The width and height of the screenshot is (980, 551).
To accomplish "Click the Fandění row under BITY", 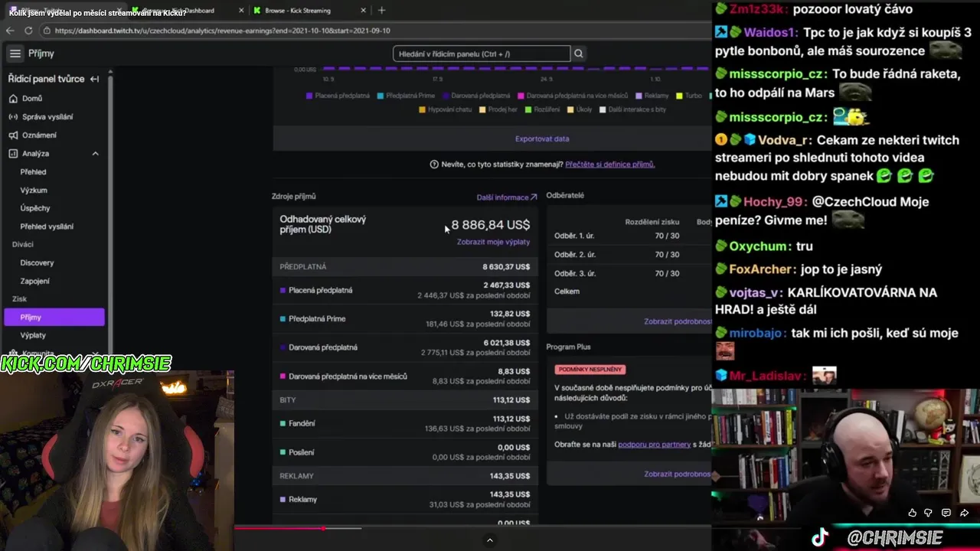I will click(405, 423).
